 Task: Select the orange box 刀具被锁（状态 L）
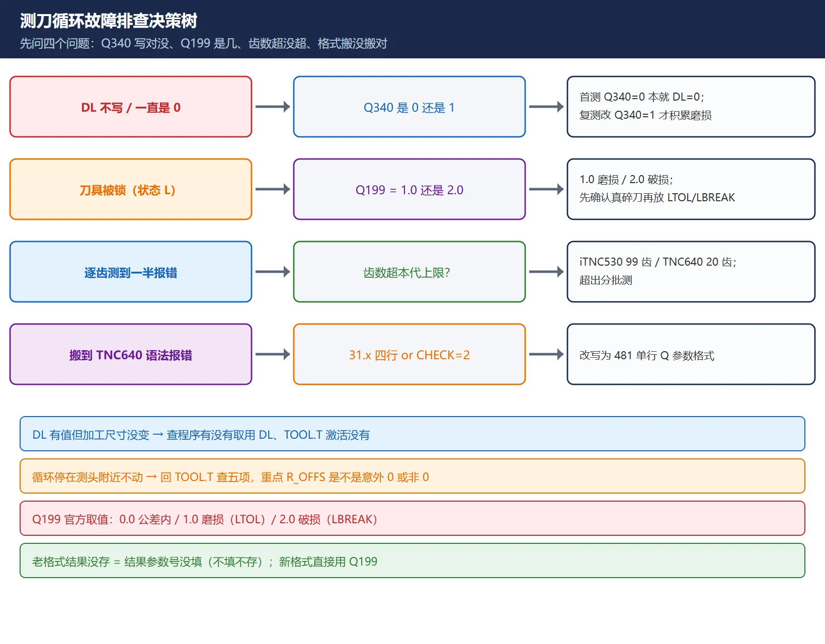click(x=131, y=189)
